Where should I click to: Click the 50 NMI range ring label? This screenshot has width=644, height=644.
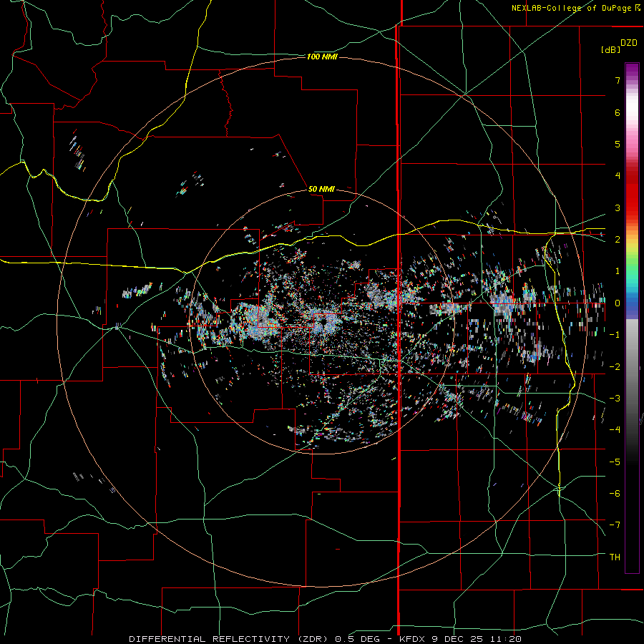tap(321, 189)
